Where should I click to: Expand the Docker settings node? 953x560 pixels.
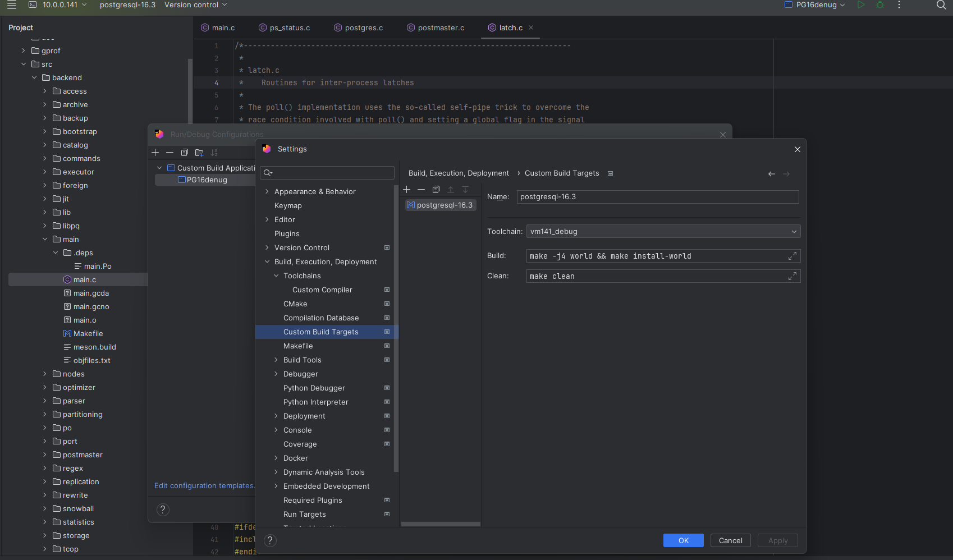coord(276,458)
